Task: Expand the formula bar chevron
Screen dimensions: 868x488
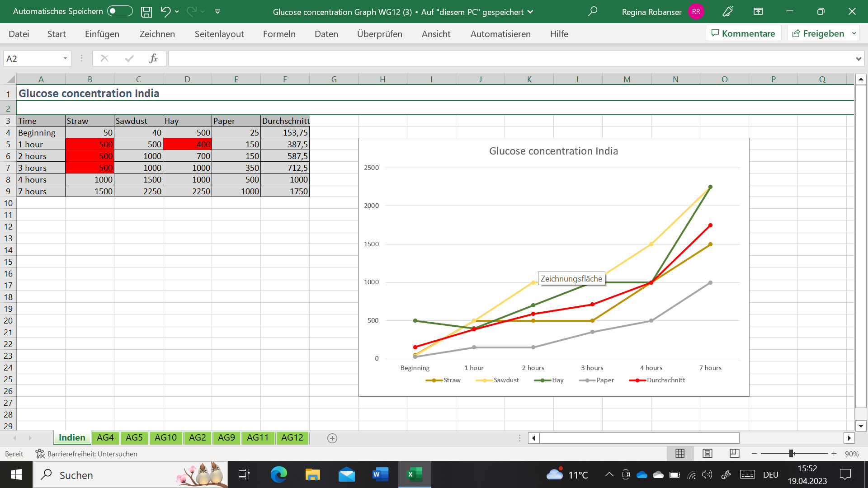Action: click(x=858, y=59)
